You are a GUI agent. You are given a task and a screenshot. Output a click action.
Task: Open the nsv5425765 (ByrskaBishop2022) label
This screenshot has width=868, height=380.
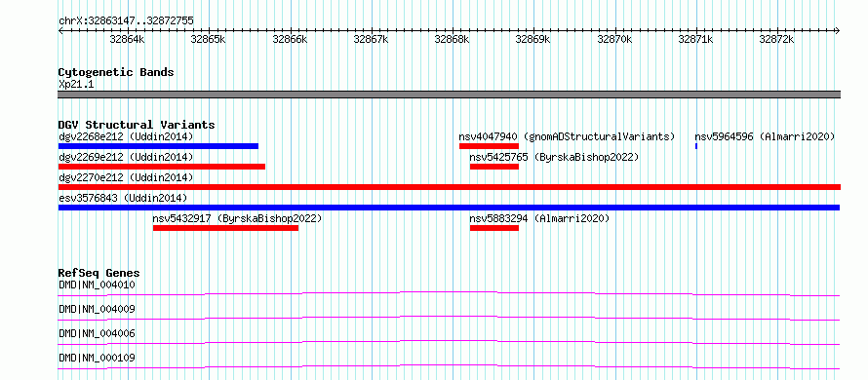pyautogui.click(x=554, y=157)
